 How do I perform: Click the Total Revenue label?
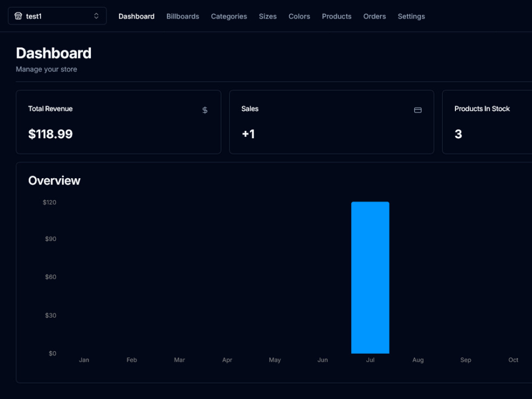click(50, 109)
